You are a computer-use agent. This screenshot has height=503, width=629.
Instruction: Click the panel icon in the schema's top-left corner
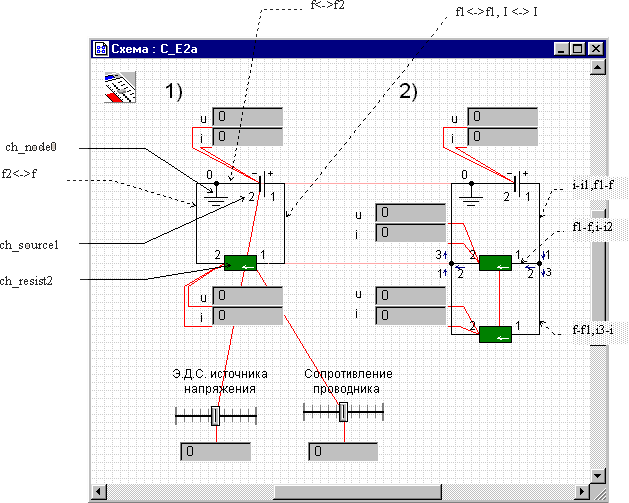point(120,87)
